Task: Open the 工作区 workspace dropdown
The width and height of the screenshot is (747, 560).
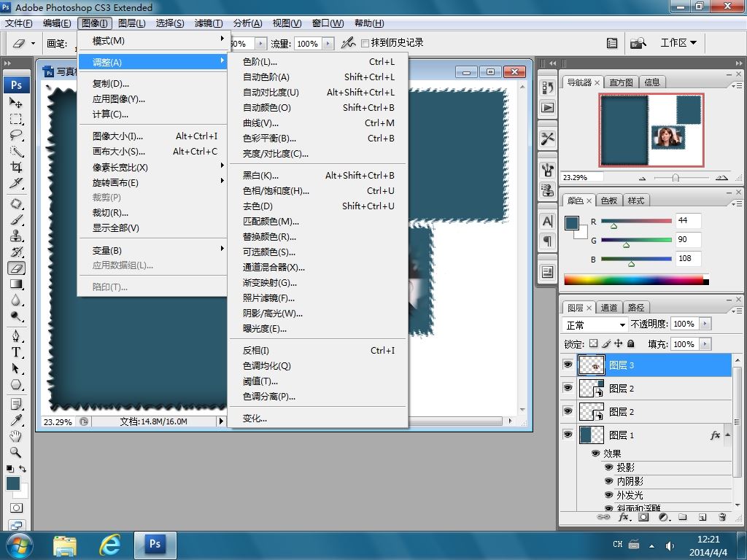Action: point(678,43)
